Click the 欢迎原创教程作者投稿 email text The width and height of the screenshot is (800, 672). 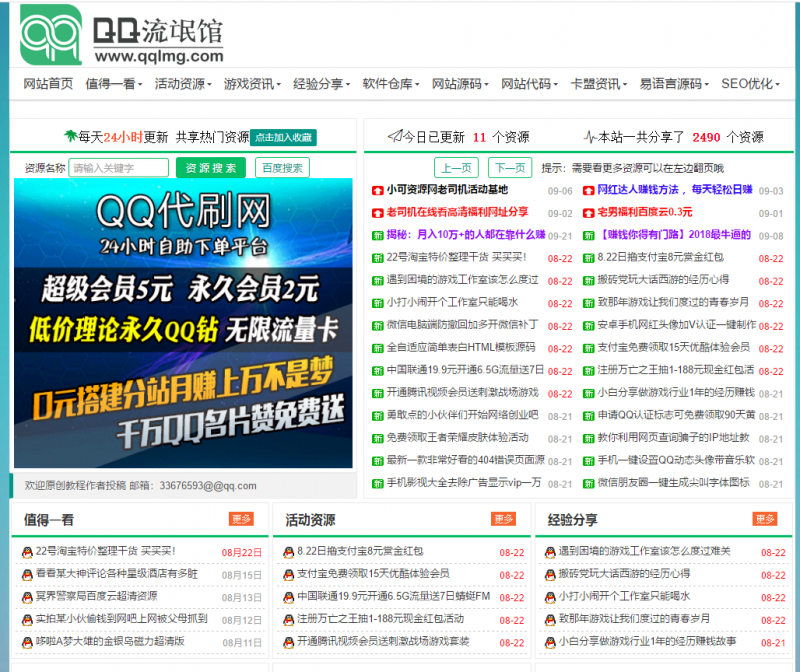click(x=140, y=486)
